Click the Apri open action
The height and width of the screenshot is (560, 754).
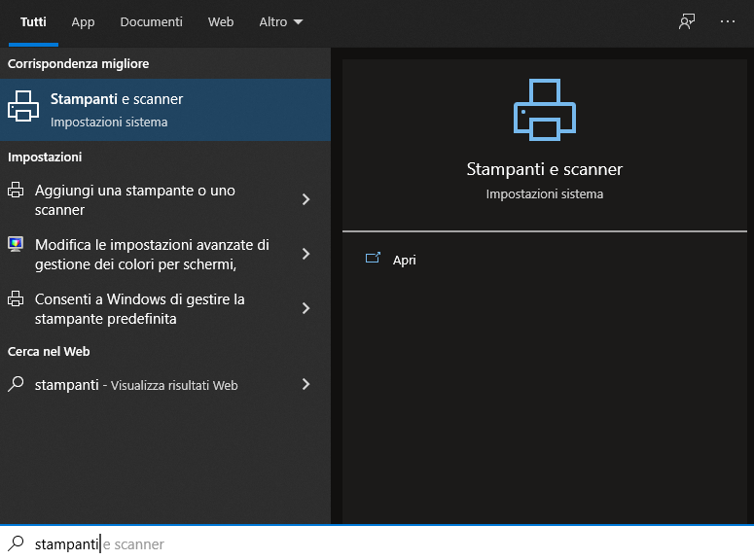tap(404, 260)
